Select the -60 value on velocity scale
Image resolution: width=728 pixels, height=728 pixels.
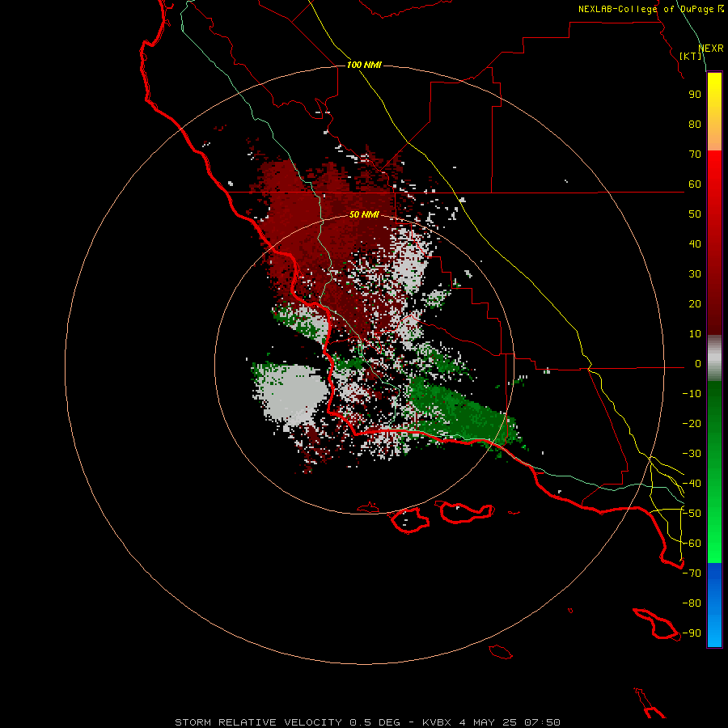click(692, 544)
